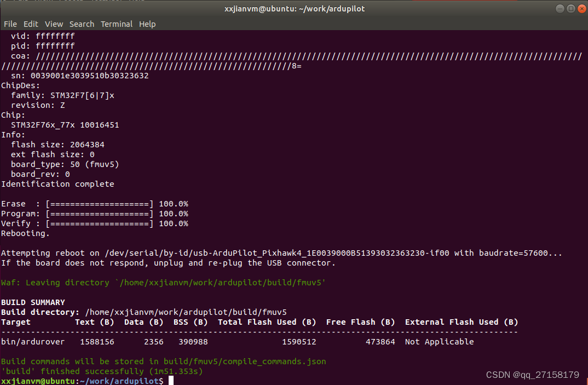Click the 'ChipDes:' label
This screenshot has height=385, width=588.
[x=21, y=85]
